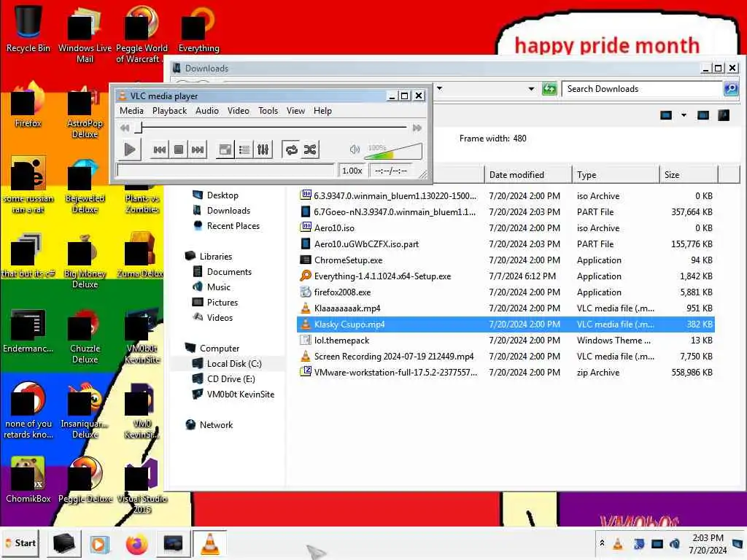Click the VLC Play button
The width and height of the screenshot is (747, 560).
pos(130,149)
